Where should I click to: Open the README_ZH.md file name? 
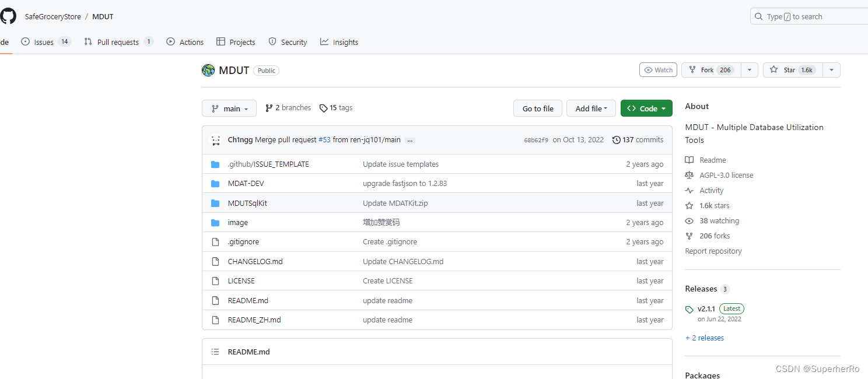(x=254, y=320)
